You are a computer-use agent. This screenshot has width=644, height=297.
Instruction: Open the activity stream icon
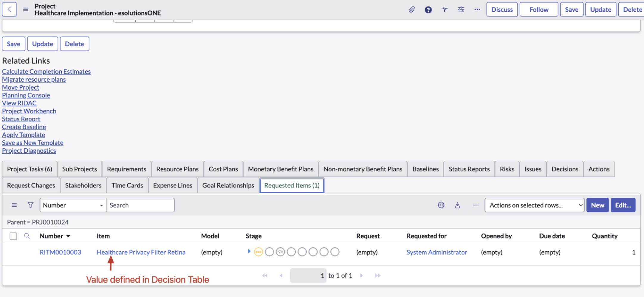coord(445,9)
